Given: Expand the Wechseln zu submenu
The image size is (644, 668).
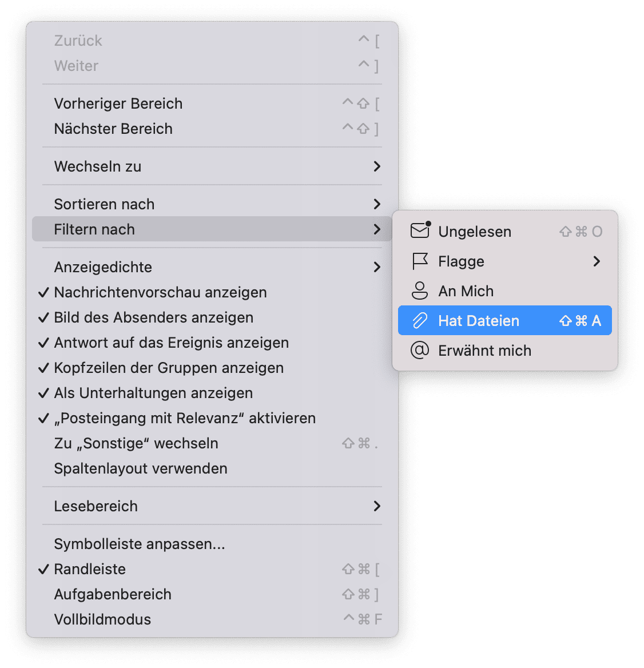Looking at the screenshot, I should pyautogui.click(x=376, y=166).
